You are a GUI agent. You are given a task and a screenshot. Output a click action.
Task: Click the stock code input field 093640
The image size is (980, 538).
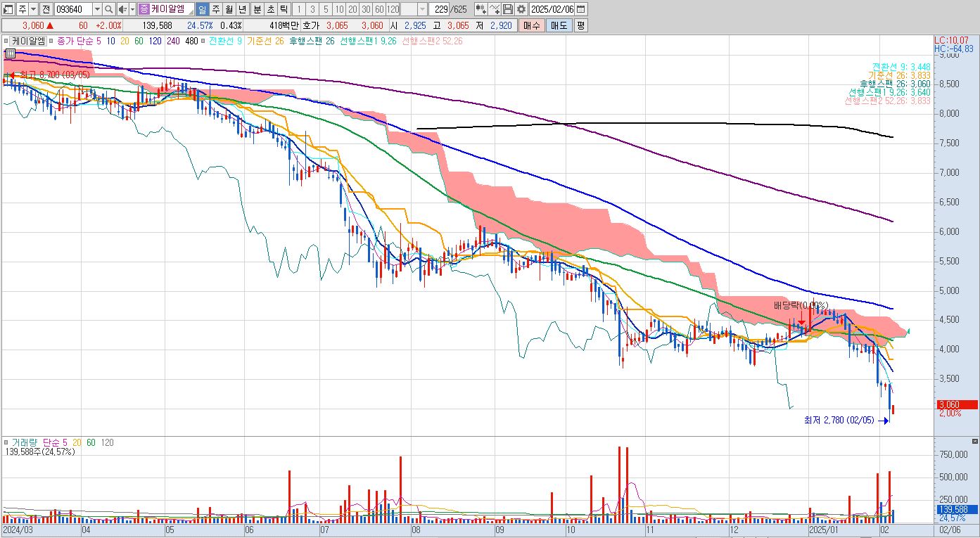click(72, 9)
